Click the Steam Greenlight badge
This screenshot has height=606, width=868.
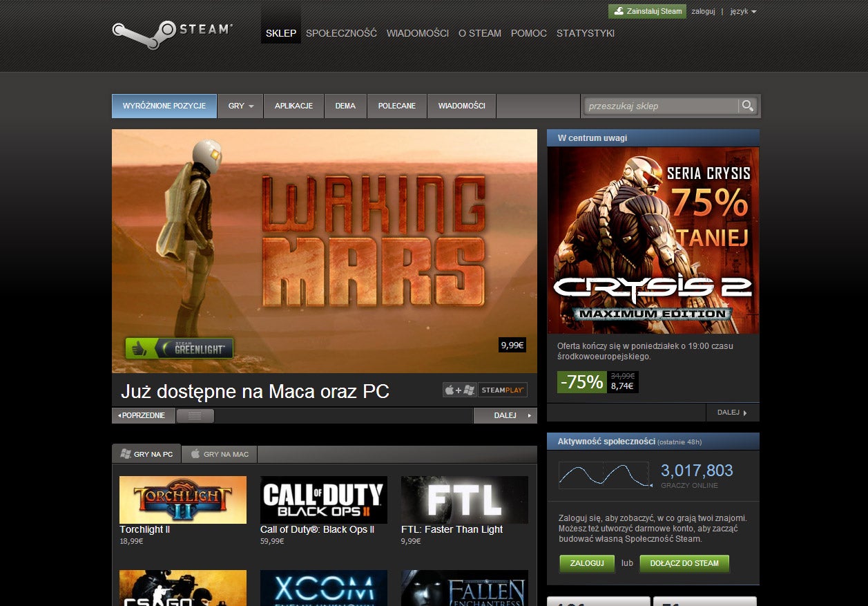point(180,348)
